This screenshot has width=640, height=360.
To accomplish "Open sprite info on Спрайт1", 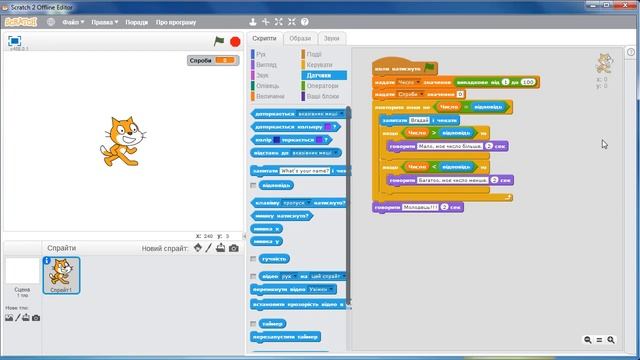I will [x=47, y=260].
